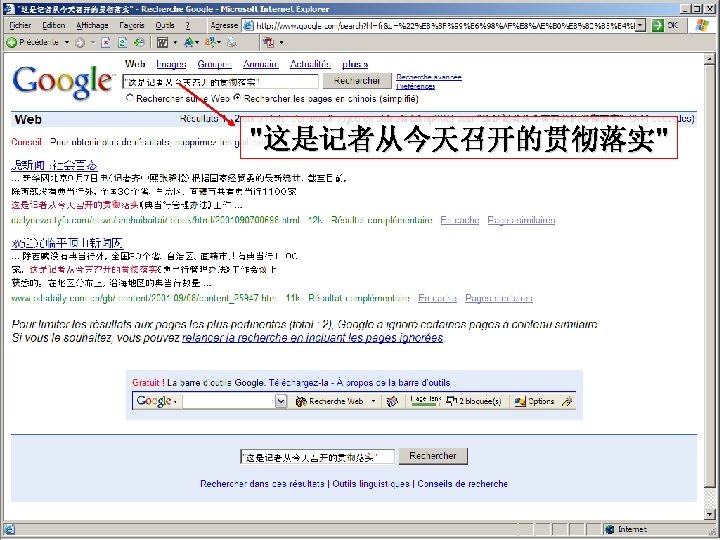Expand the Adresse bar URL dropdown

[x=641, y=25]
